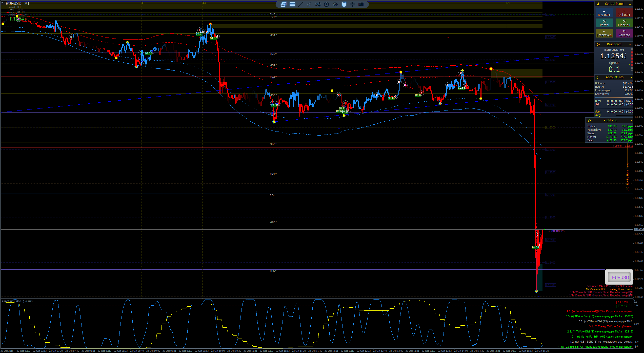Click the MS1^ level label
This screenshot has height=353, width=644.
[x=273, y=35]
